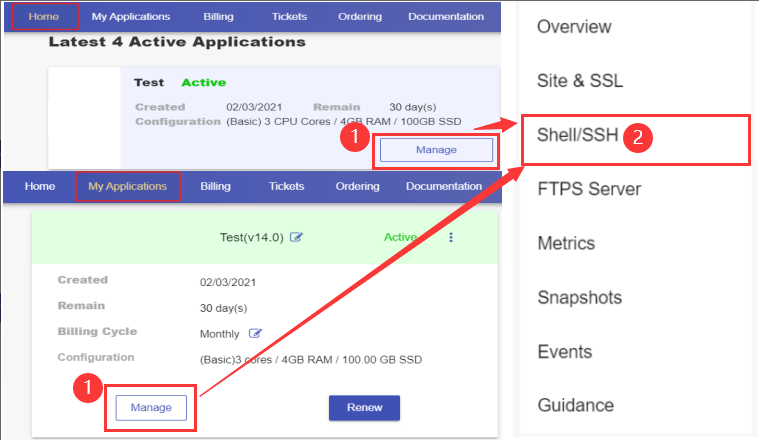This screenshot has width=759, height=440.
Task: Open Home in lower navigation bar
Action: [x=40, y=186]
